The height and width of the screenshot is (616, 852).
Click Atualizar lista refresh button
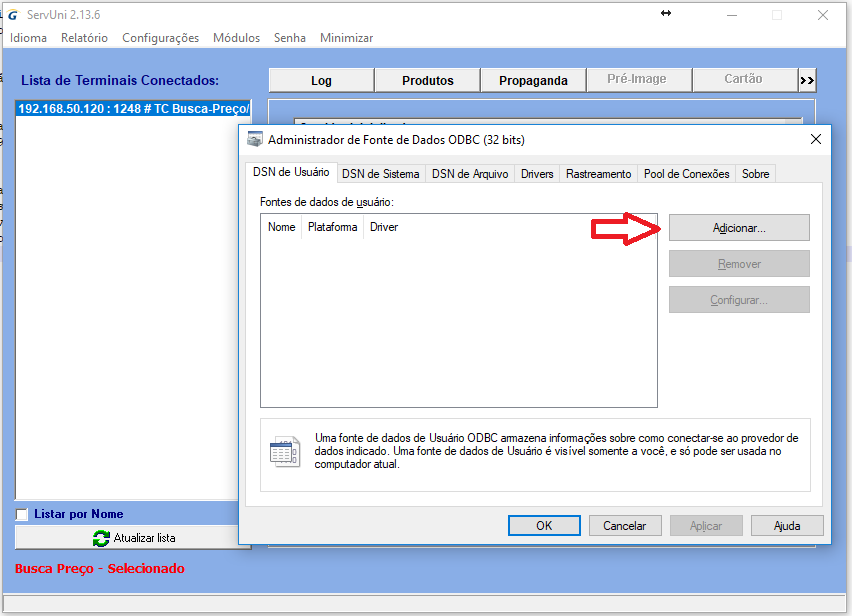pyautogui.click(x=133, y=538)
